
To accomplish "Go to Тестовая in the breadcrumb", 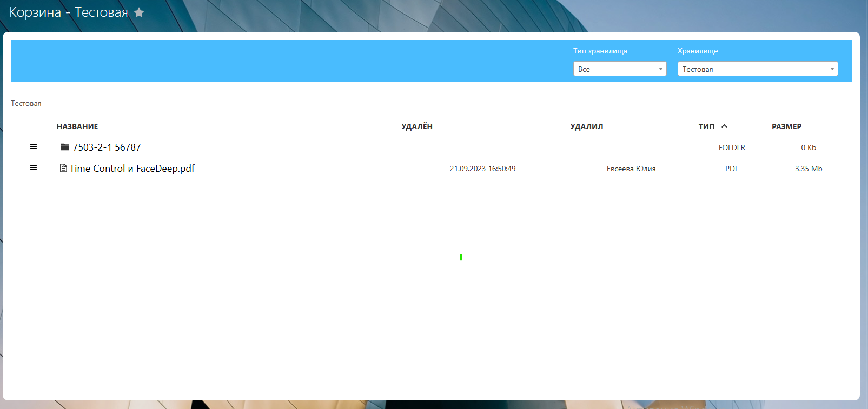I will tap(26, 103).
